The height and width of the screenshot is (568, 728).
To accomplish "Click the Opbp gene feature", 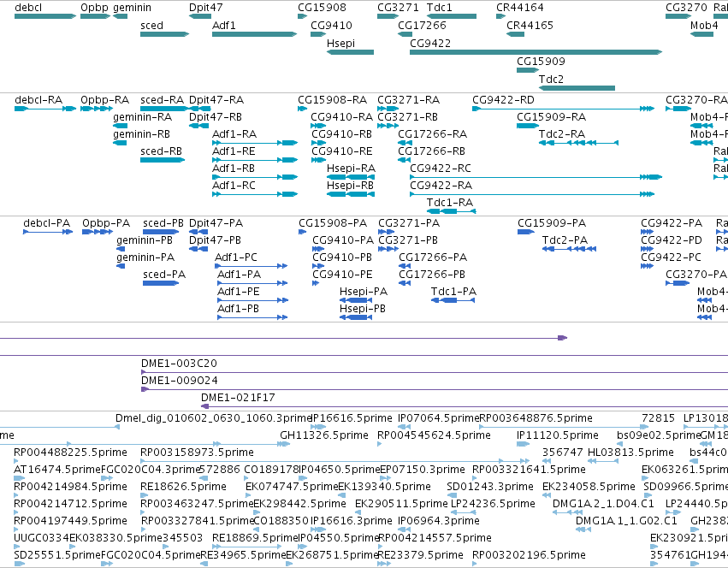I will tap(95, 16).
